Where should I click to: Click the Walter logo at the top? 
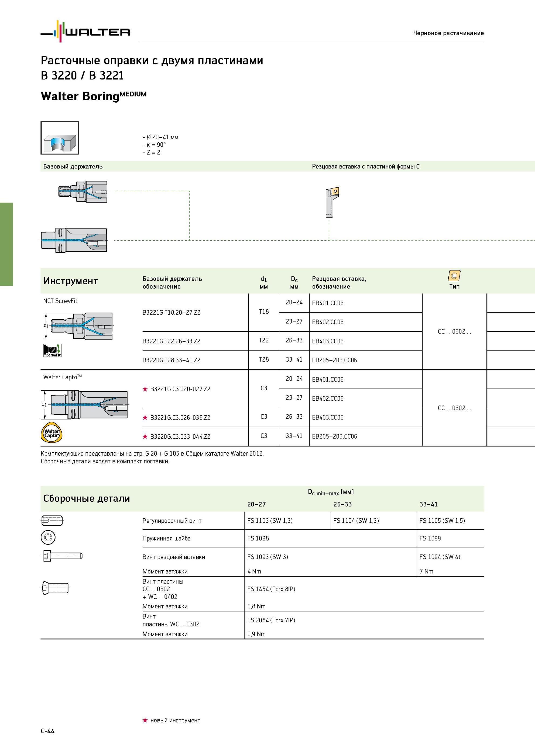85,31
